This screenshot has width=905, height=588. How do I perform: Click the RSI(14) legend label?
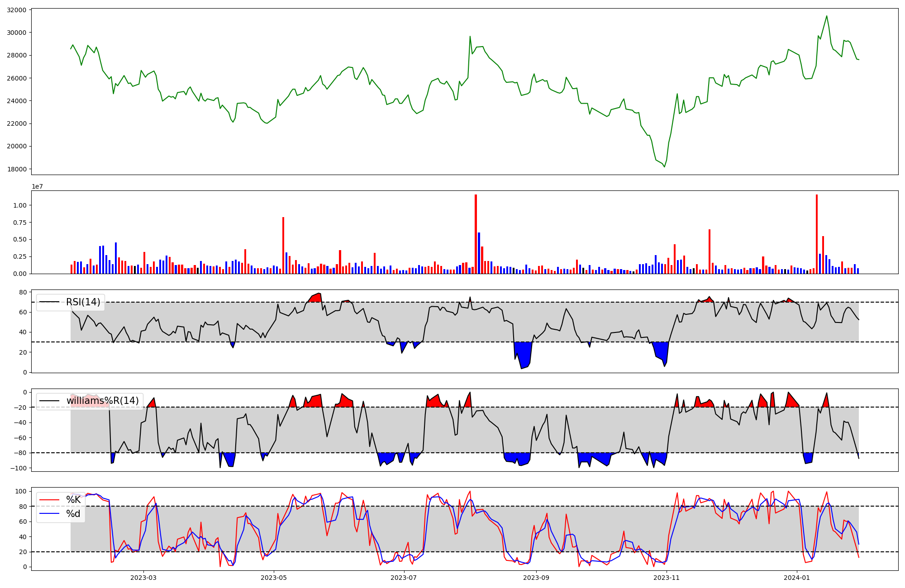click(83, 302)
